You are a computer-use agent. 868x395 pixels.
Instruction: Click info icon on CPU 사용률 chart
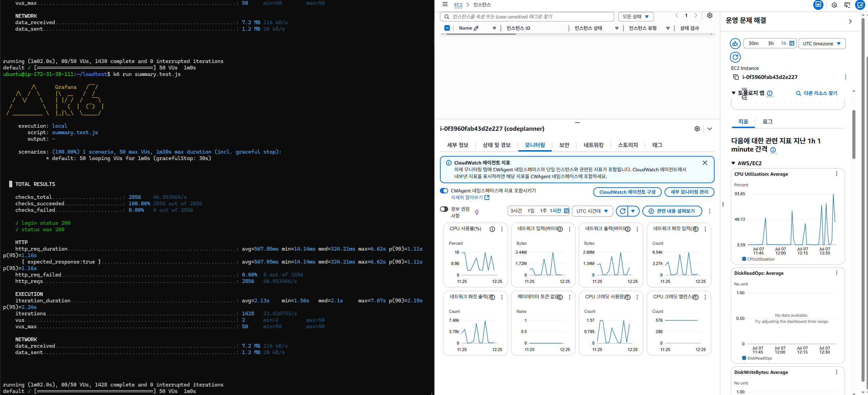pos(492,229)
